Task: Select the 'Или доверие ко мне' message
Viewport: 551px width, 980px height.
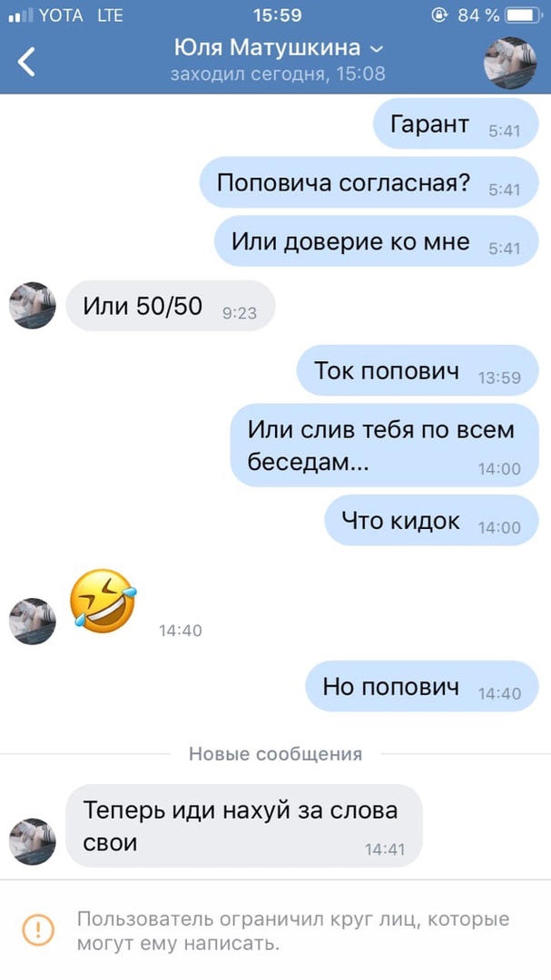Action: (377, 241)
